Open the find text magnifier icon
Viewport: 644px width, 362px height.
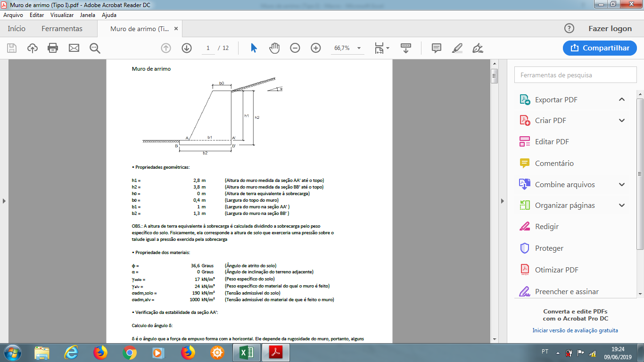point(95,48)
